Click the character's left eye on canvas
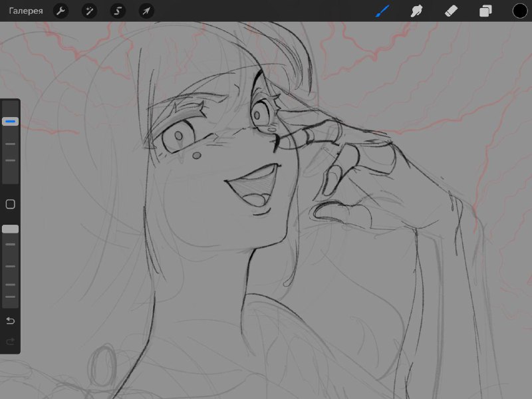The height and width of the screenshot is (399, 532). point(178,136)
